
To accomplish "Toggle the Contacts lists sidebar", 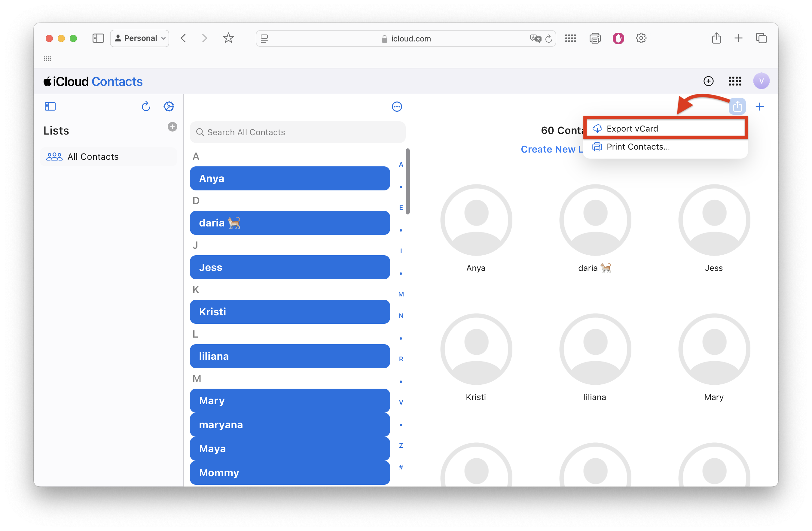I will click(x=50, y=106).
